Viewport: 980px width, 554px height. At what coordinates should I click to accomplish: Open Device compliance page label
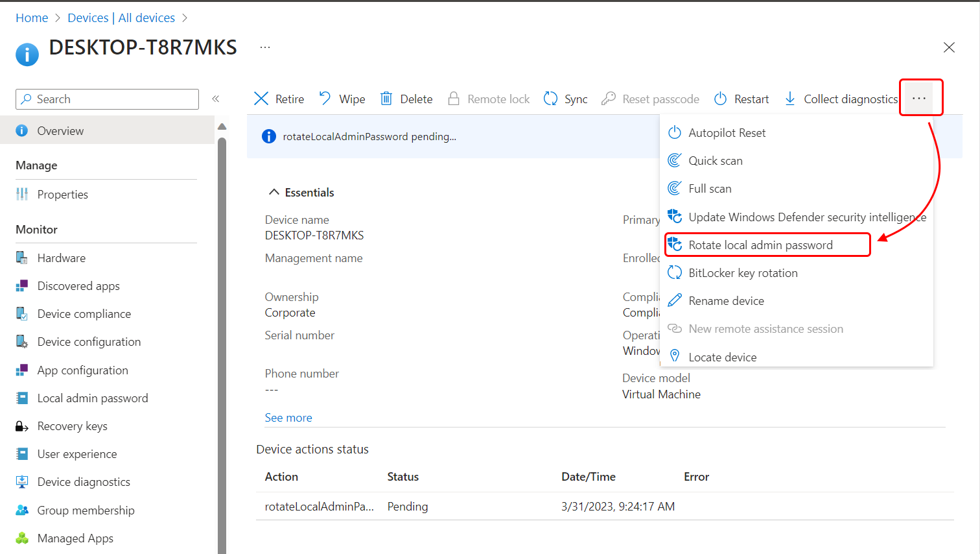(x=84, y=313)
